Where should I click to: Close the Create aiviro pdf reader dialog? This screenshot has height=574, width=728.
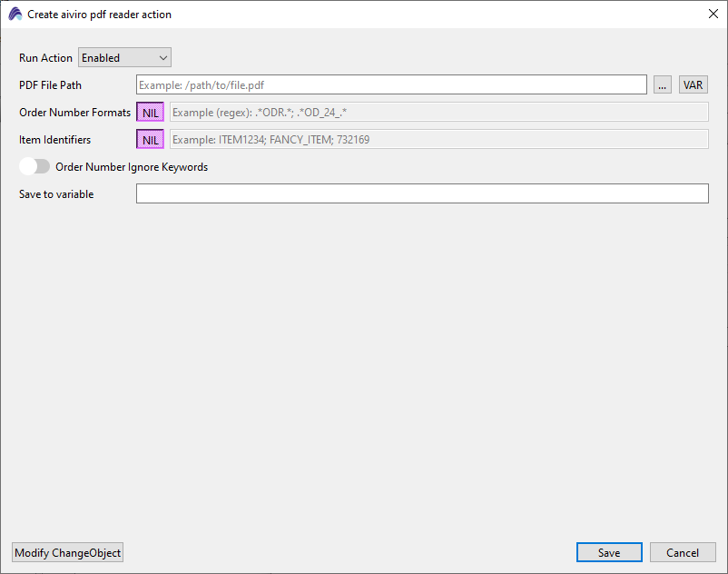[x=712, y=14]
